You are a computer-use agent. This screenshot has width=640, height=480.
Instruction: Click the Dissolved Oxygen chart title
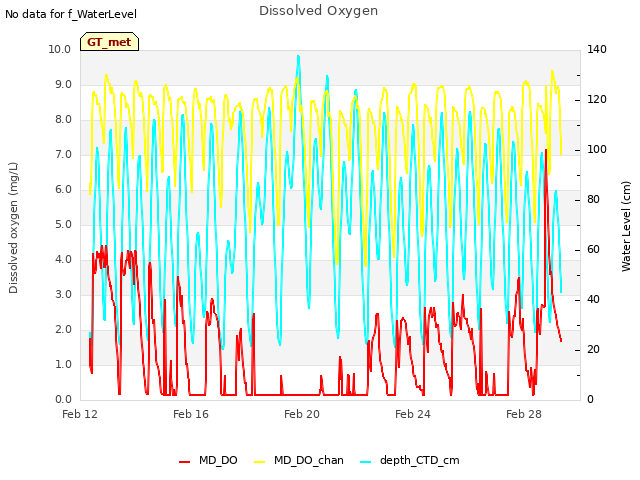click(x=318, y=11)
